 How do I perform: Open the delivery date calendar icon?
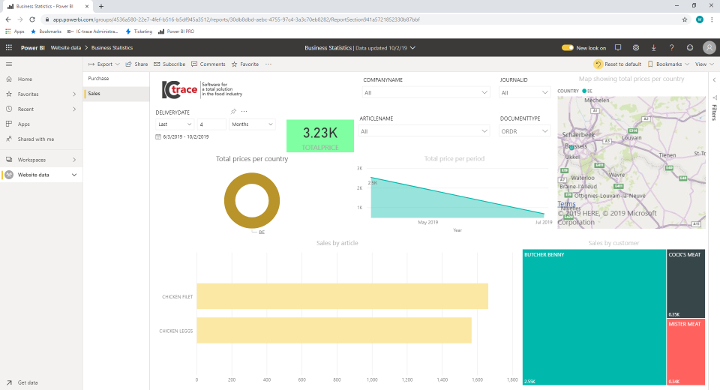pyautogui.click(x=158, y=137)
